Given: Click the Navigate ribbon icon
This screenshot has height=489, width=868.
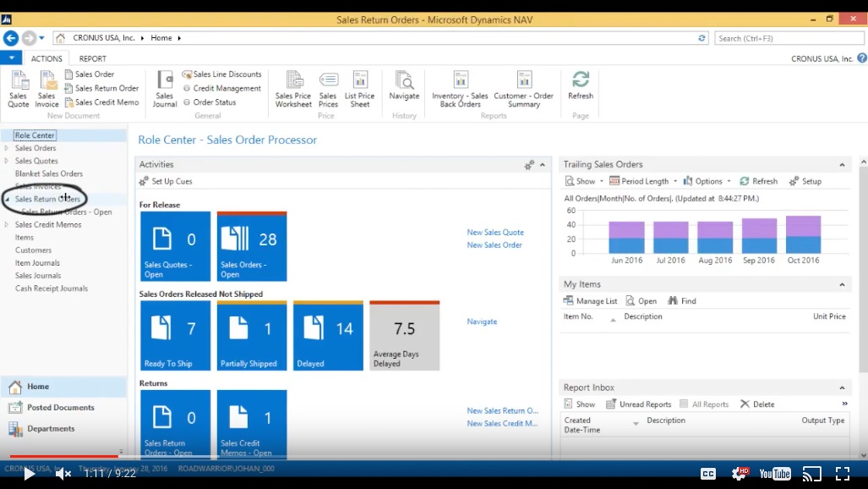Looking at the screenshot, I should (x=404, y=85).
